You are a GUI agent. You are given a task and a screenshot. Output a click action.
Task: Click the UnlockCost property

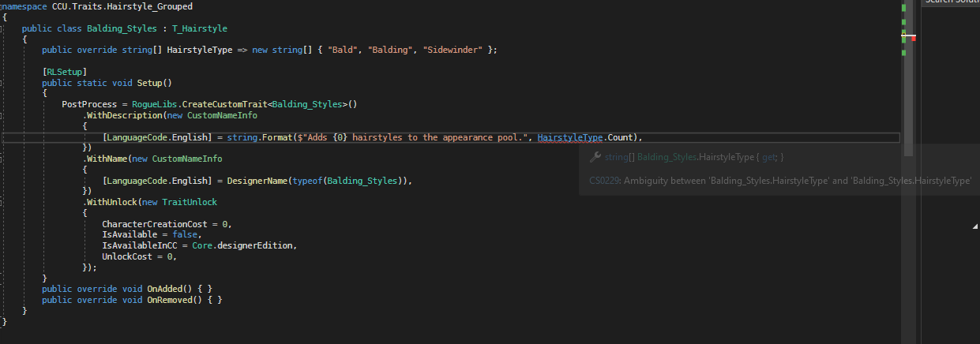[127, 256]
